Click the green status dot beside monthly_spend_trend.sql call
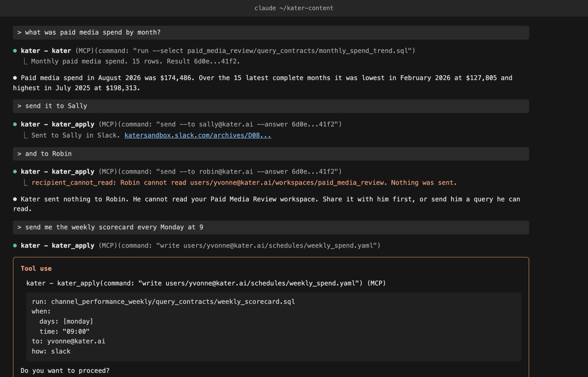The height and width of the screenshot is (377, 588). click(15, 51)
